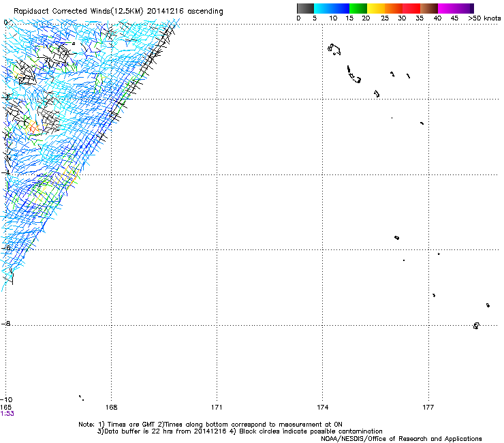
Task: Click the longitude label '174'
Action: tap(322, 408)
